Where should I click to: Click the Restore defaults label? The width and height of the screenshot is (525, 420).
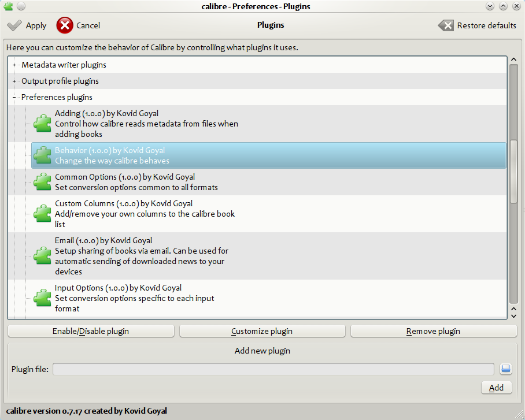click(x=486, y=25)
